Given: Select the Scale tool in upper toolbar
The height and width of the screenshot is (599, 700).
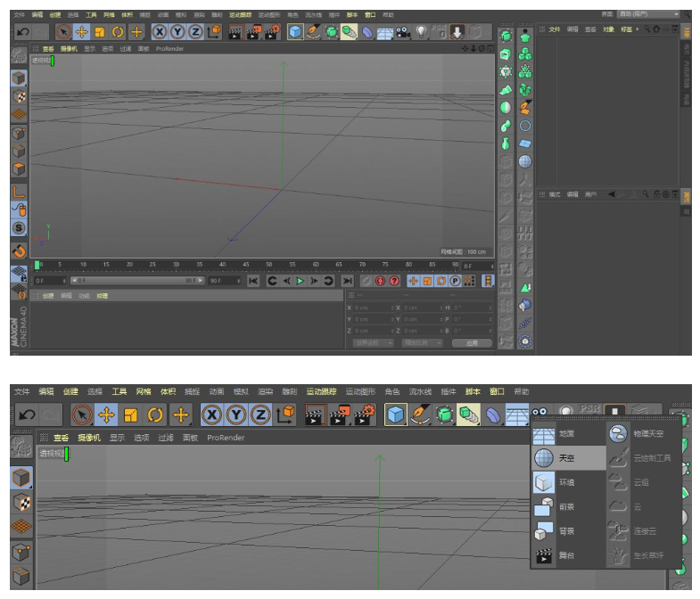Looking at the screenshot, I should click(100, 32).
